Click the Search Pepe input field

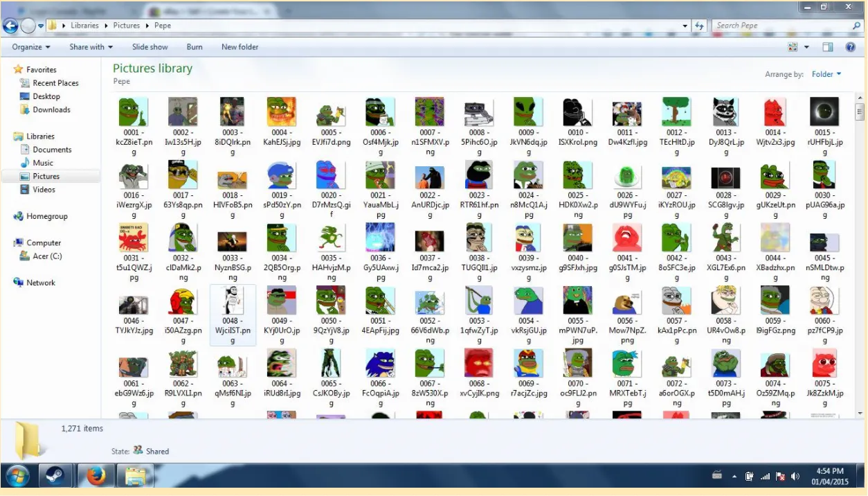click(781, 26)
